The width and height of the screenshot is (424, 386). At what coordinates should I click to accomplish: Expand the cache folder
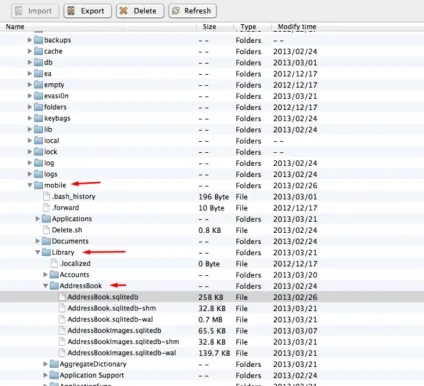click(30, 51)
